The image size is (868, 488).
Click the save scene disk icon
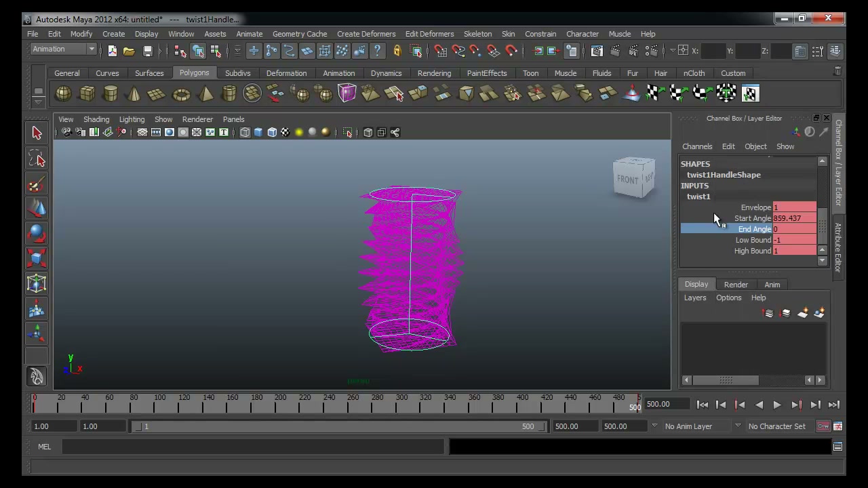coord(147,51)
